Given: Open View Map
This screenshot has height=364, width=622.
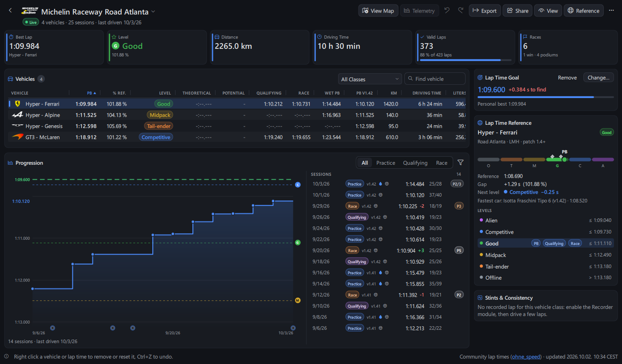Looking at the screenshot, I should tap(378, 11).
